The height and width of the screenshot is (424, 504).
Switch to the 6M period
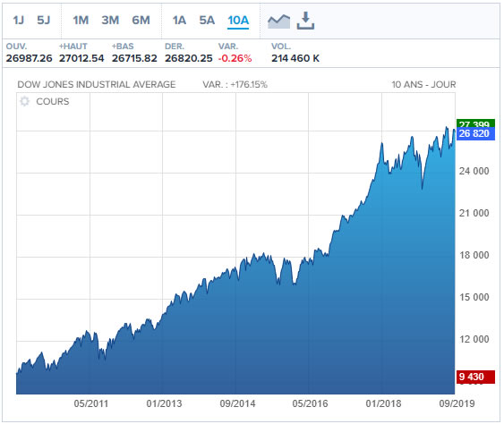(x=141, y=21)
